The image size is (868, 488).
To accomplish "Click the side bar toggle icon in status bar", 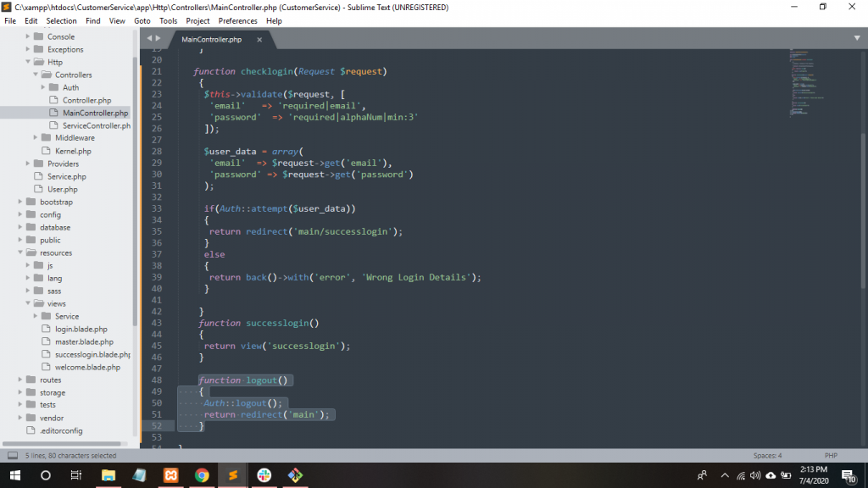I will [13, 456].
